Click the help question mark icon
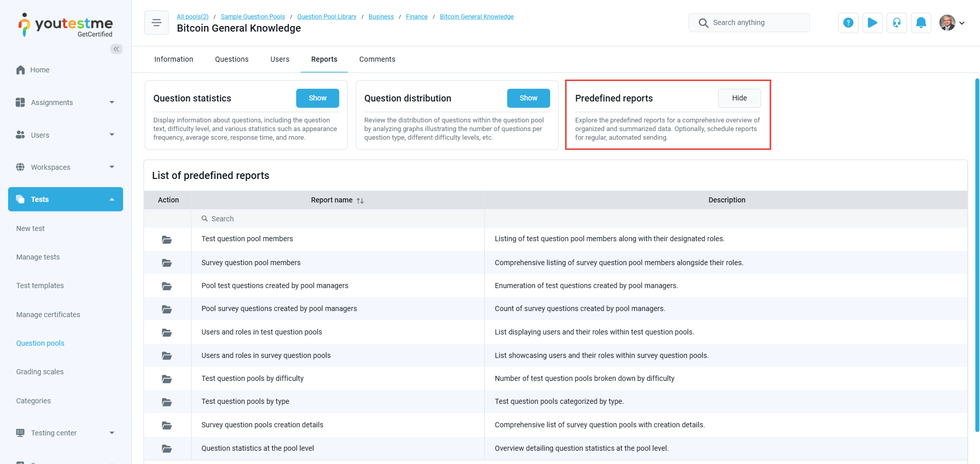980x464 pixels. [x=848, y=23]
